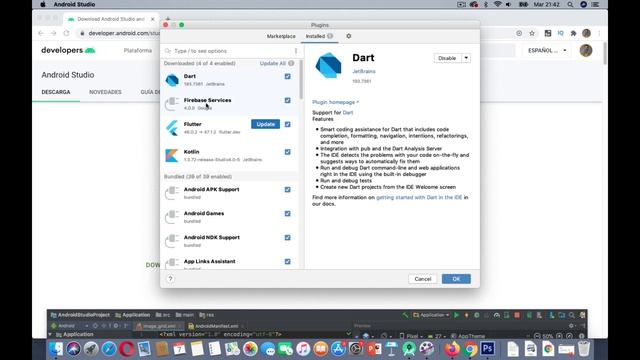The image size is (640, 360).
Task: Open Chrome extensions puzzle icon
Action: 573,33
